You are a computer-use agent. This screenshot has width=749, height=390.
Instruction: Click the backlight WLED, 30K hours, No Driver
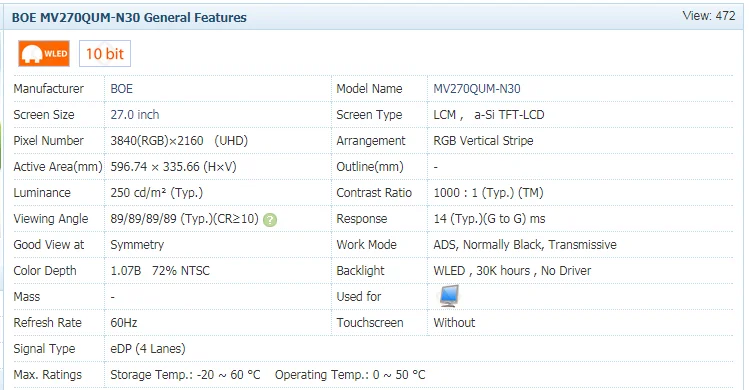coord(512,271)
